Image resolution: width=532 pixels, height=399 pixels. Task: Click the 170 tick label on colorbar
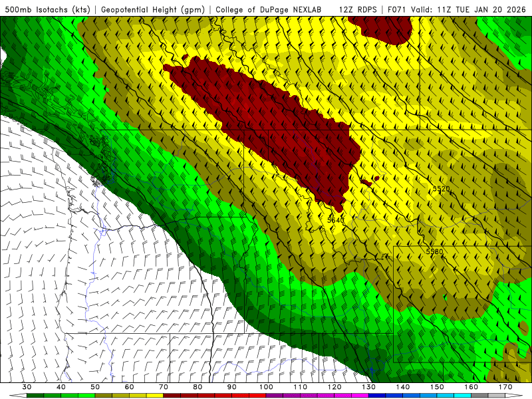click(505, 387)
